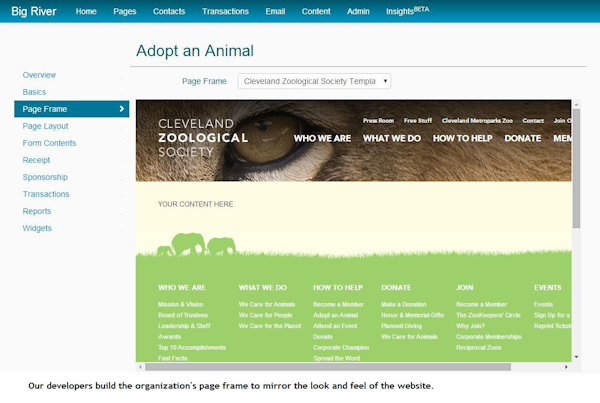This screenshot has height=403, width=600.
Task: Click the Big River logo
Action: tap(34, 11)
